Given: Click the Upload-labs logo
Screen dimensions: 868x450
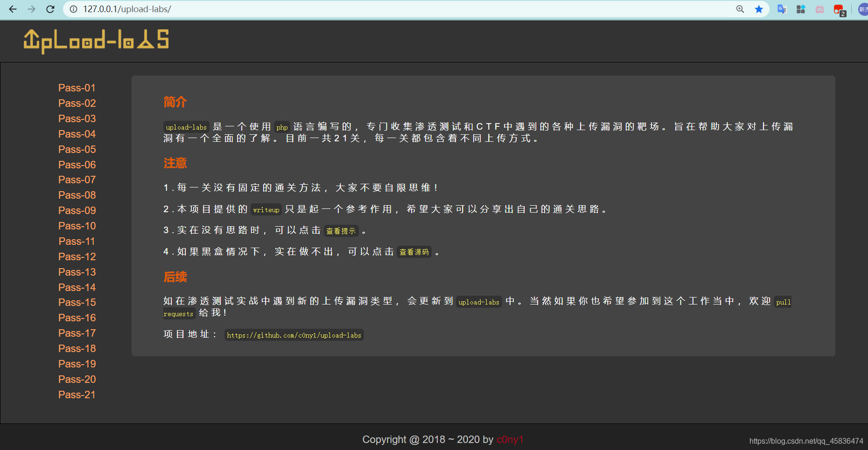Looking at the screenshot, I should (96, 41).
